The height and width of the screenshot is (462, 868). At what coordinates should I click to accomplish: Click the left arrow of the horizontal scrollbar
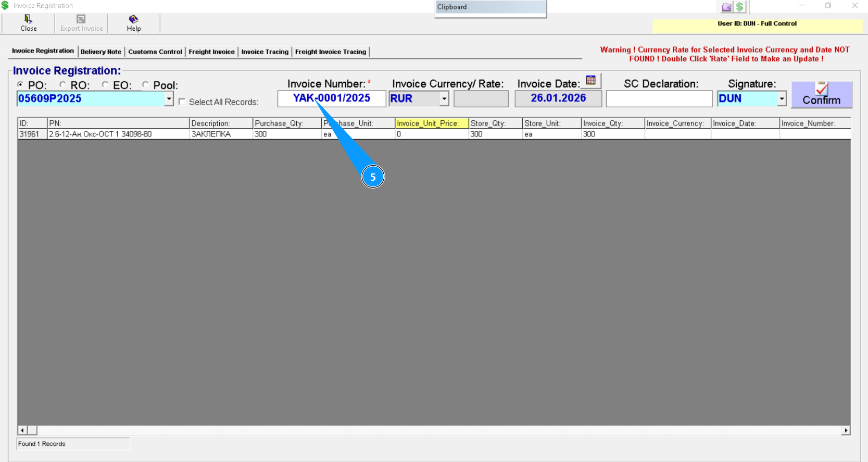(x=22, y=430)
